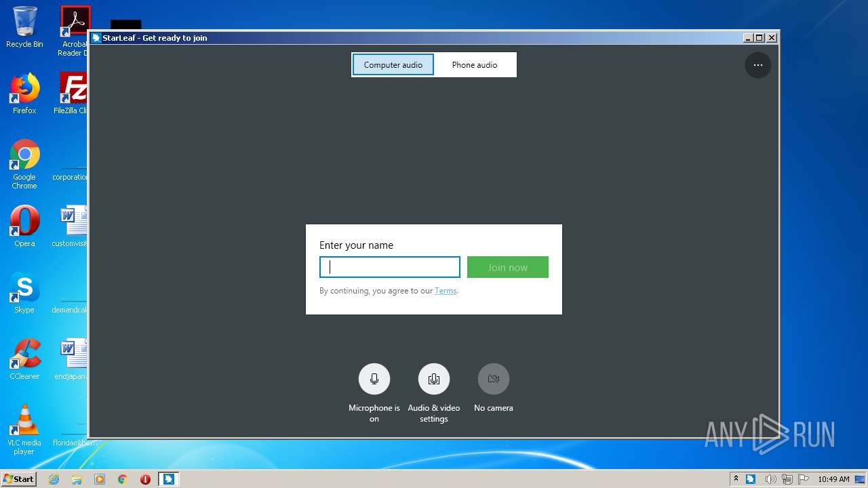
Task: Open Skype desktop shortcut
Action: tap(24, 293)
